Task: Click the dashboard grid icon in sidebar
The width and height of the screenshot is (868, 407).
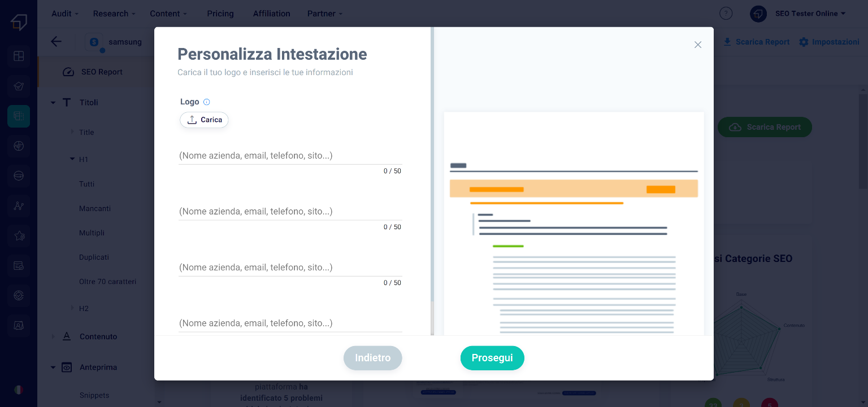Action: pos(19,56)
